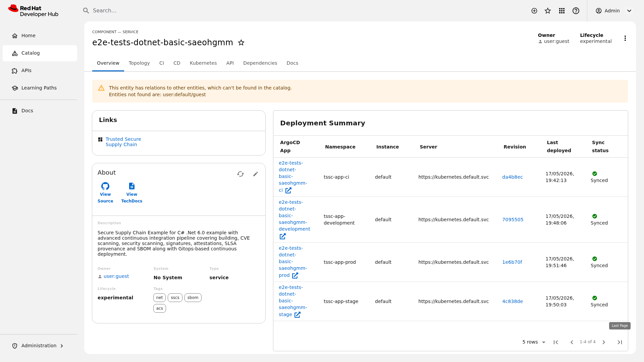Viewport: 644px width, 362px height.
Task: Open the application launcher grid icon
Action: pos(562,11)
